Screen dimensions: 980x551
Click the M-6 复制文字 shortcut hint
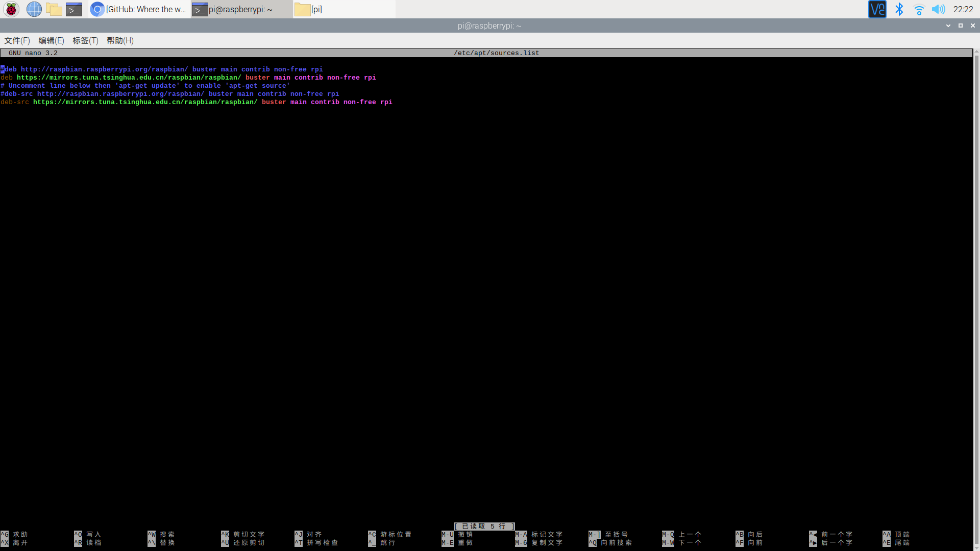coord(539,543)
